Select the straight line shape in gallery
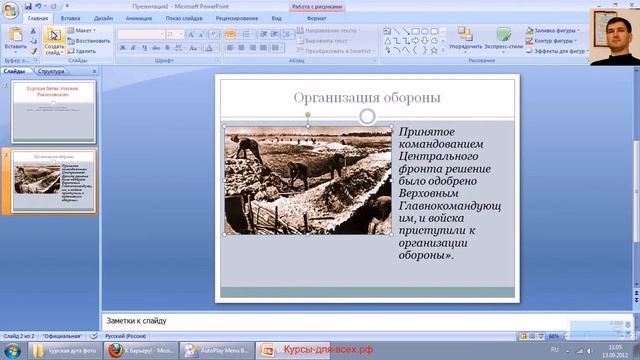This screenshot has height=360, width=640. pyautogui.click(x=397, y=31)
